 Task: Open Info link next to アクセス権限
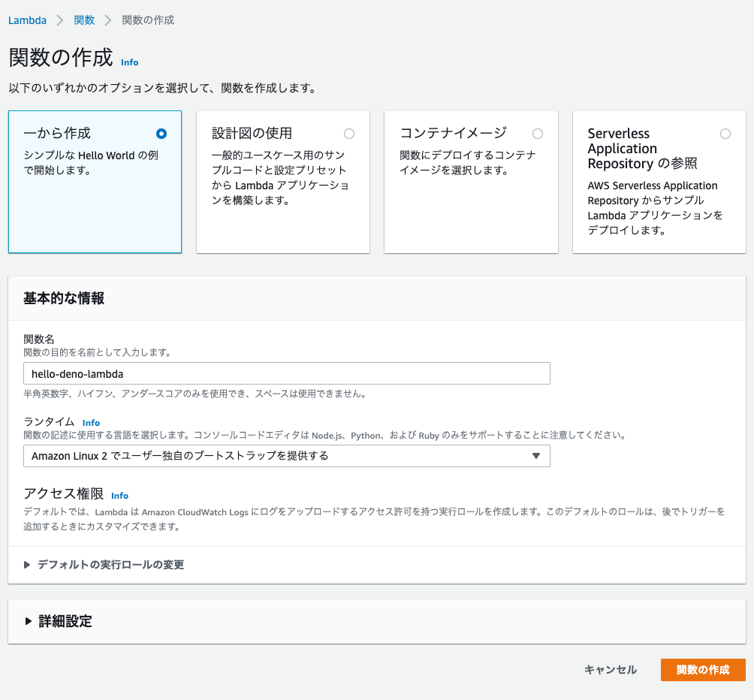[119, 496]
